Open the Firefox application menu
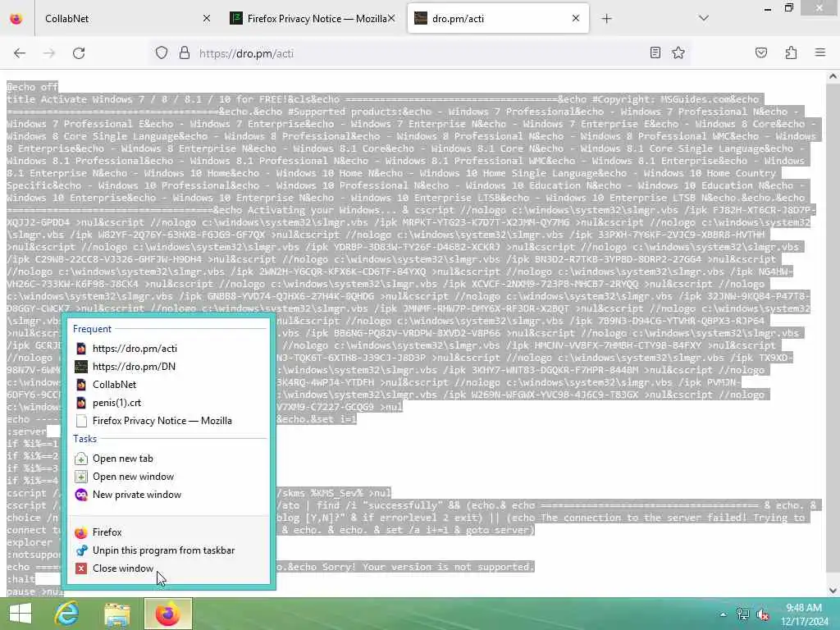The width and height of the screenshot is (840, 630). (820, 52)
